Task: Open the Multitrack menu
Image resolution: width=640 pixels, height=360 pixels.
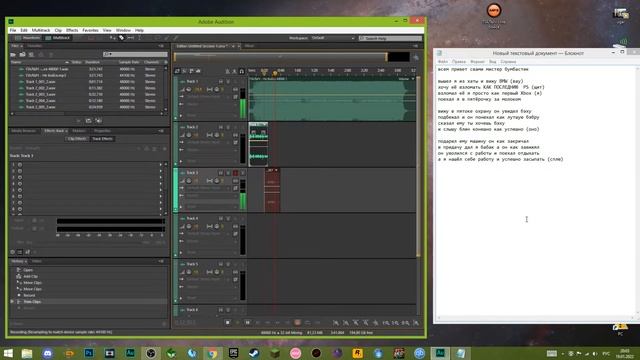Action: 41,30
